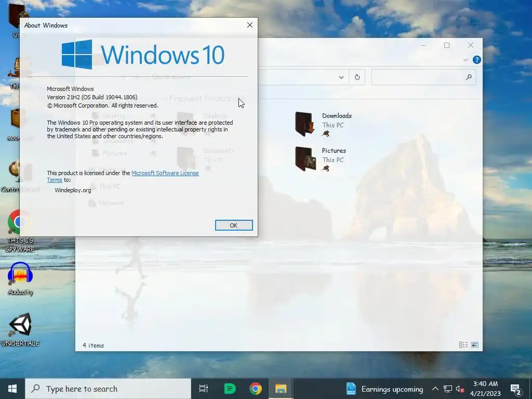This screenshot has height=399, width=532.
Task: Open Task View from taskbar
Action: (204, 389)
